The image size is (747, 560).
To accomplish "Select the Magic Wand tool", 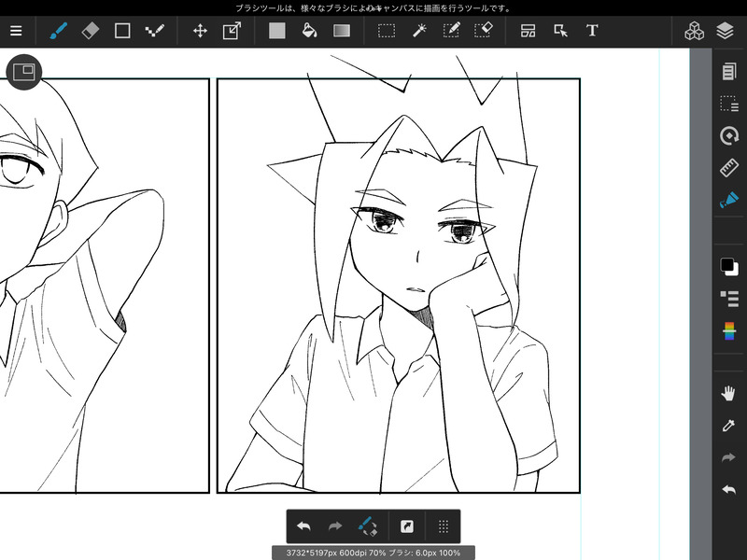I will (419, 31).
